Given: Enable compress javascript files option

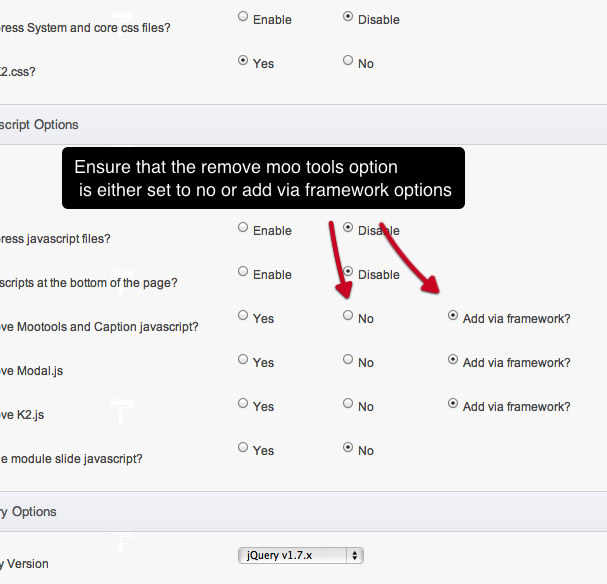Looking at the screenshot, I should [243, 227].
